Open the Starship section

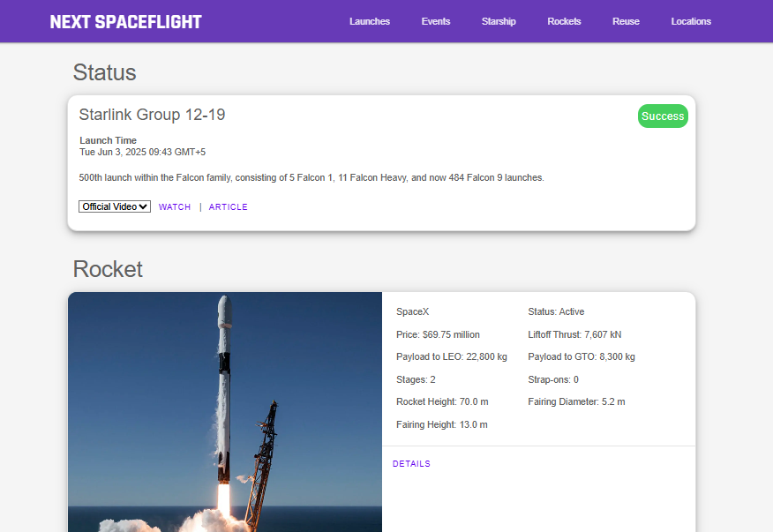pyautogui.click(x=499, y=21)
